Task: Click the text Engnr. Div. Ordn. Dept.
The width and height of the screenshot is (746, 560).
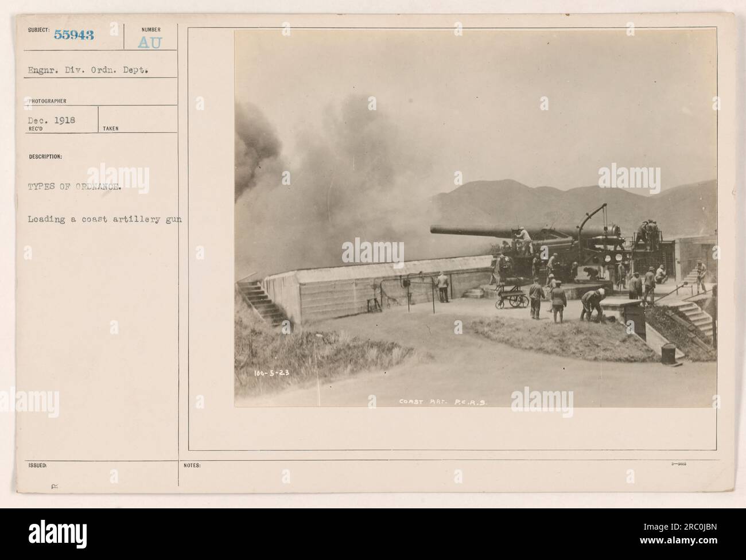Action: pos(87,71)
